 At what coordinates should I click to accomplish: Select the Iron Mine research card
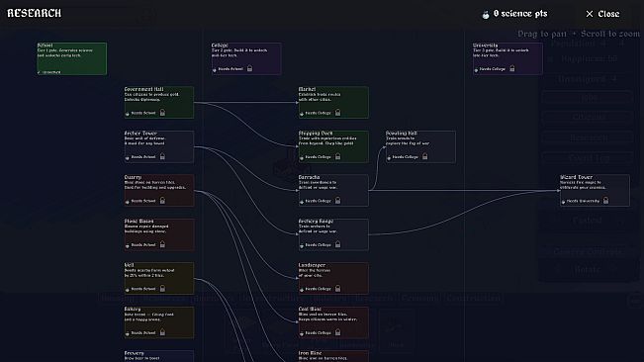click(x=333, y=356)
